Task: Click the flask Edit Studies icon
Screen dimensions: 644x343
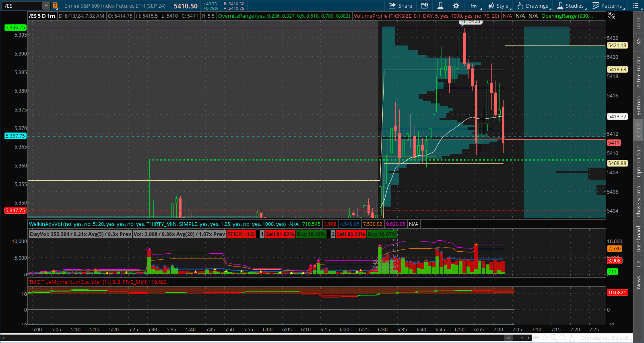Action: click(440, 6)
